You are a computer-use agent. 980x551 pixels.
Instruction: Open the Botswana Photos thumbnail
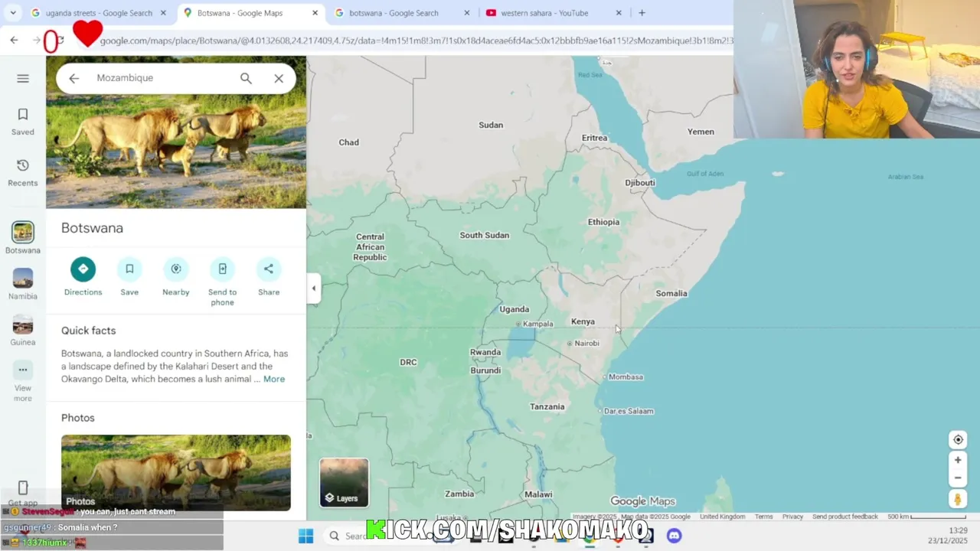click(x=176, y=473)
